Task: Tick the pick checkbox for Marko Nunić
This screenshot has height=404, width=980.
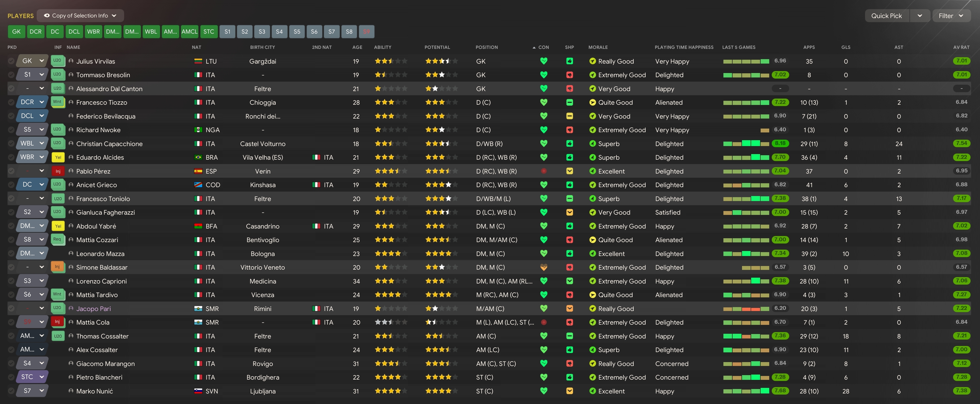Action: pyautogui.click(x=11, y=391)
